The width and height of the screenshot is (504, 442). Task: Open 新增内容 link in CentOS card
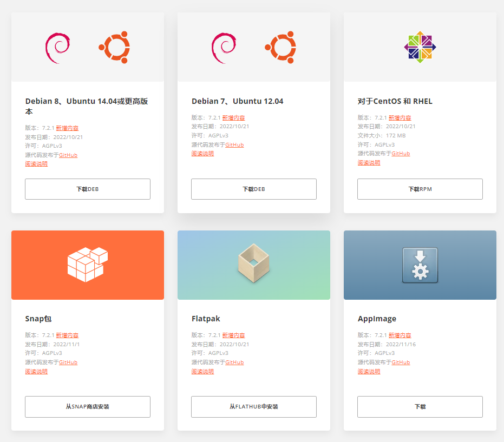[400, 117]
